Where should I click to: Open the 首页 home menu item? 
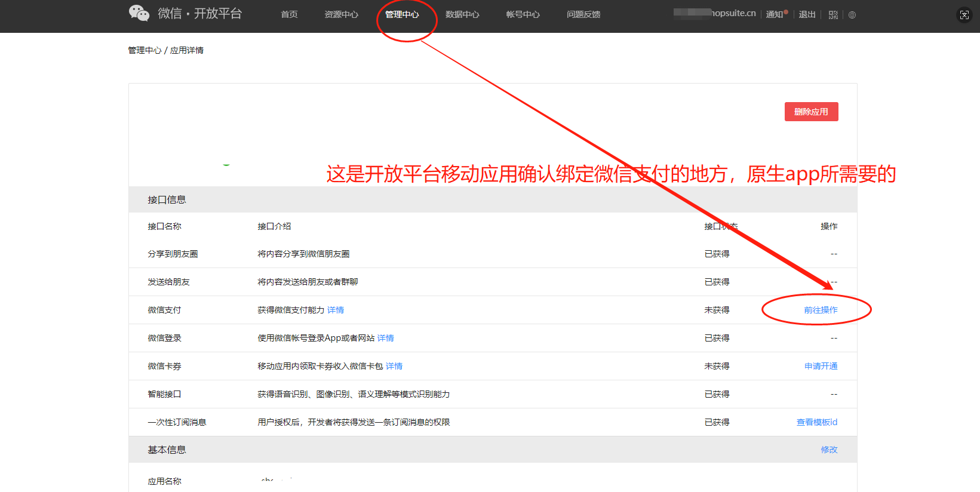tap(289, 14)
